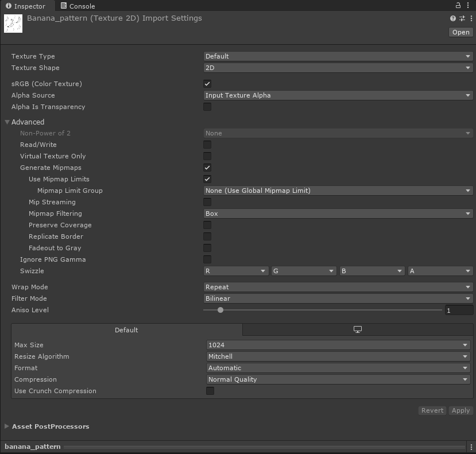Change the Max Size dropdown from 1024

[x=338, y=345]
